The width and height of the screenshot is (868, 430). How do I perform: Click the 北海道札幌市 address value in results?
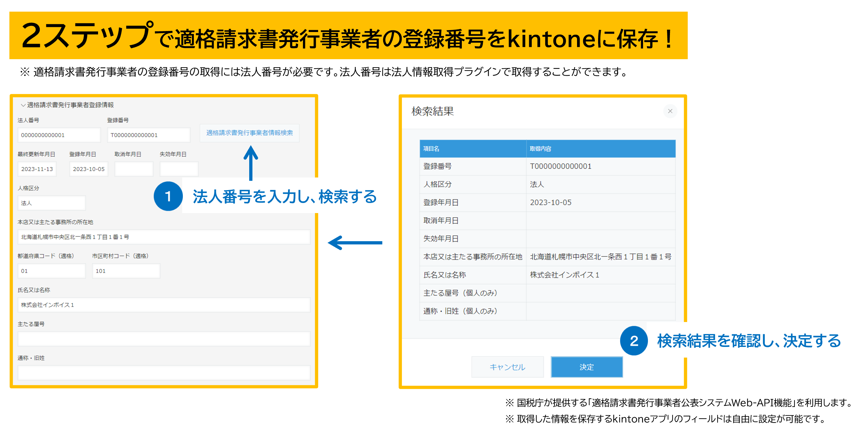600,257
